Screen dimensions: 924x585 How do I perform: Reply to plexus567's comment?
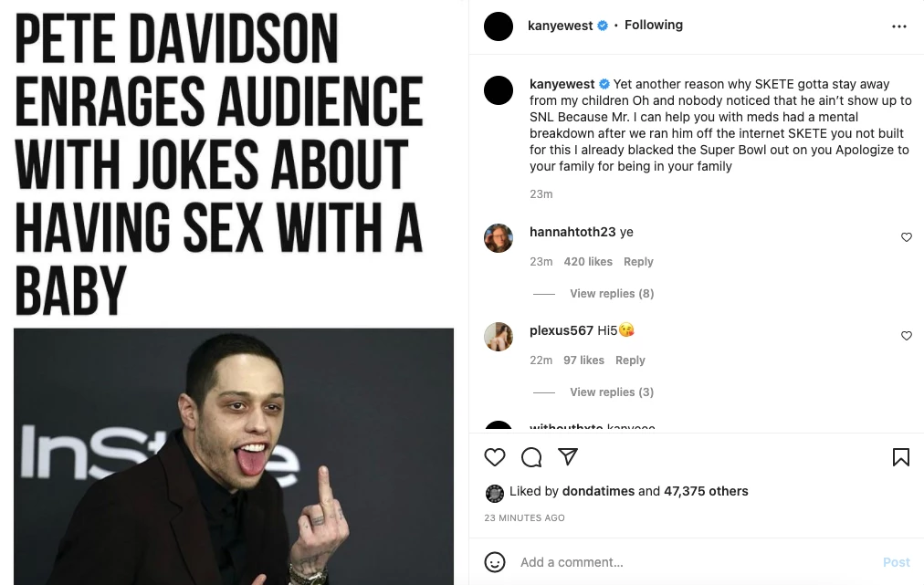(630, 360)
